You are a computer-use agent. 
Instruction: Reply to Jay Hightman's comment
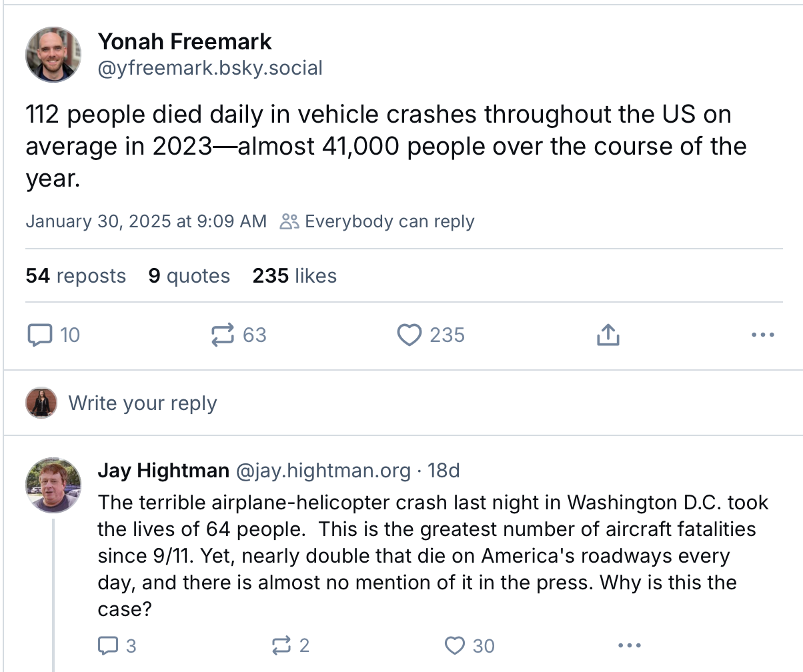click(107, 645)
